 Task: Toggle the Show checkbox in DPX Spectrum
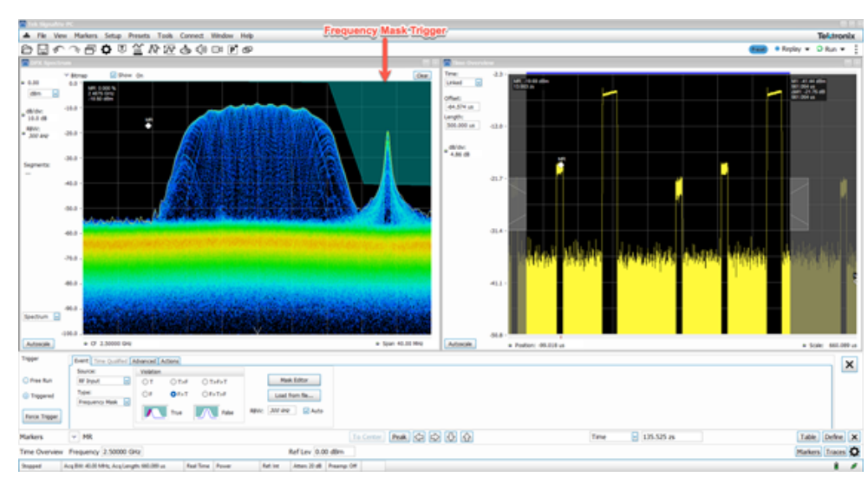tap(113, 75)
